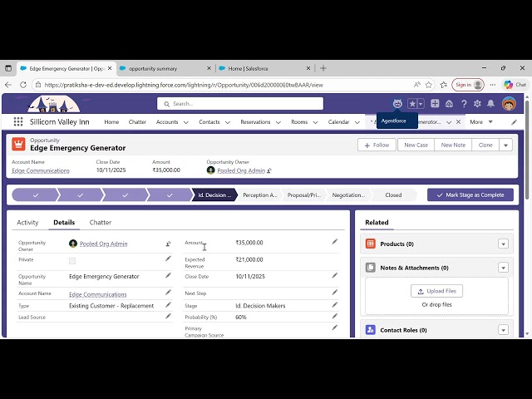The height and width of the screenshot is (399, 532).
Task: Open Pooled Org Admin link in Details
Action: [103, 244]
